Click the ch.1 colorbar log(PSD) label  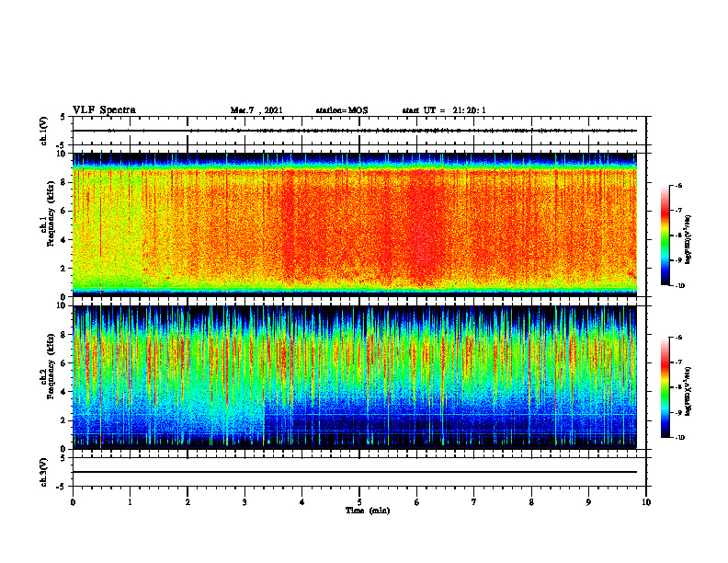[x=688, y=239]
